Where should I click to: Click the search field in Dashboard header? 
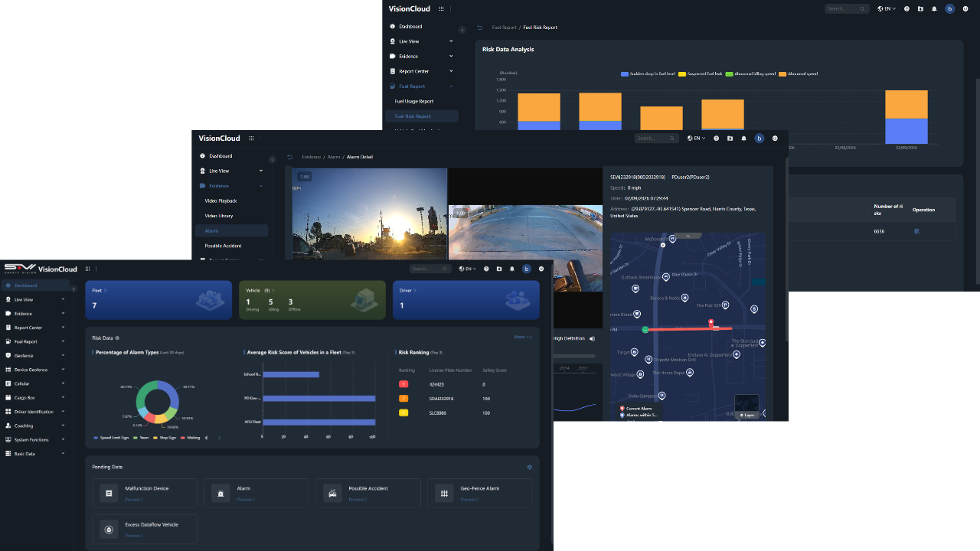(430, 269)
